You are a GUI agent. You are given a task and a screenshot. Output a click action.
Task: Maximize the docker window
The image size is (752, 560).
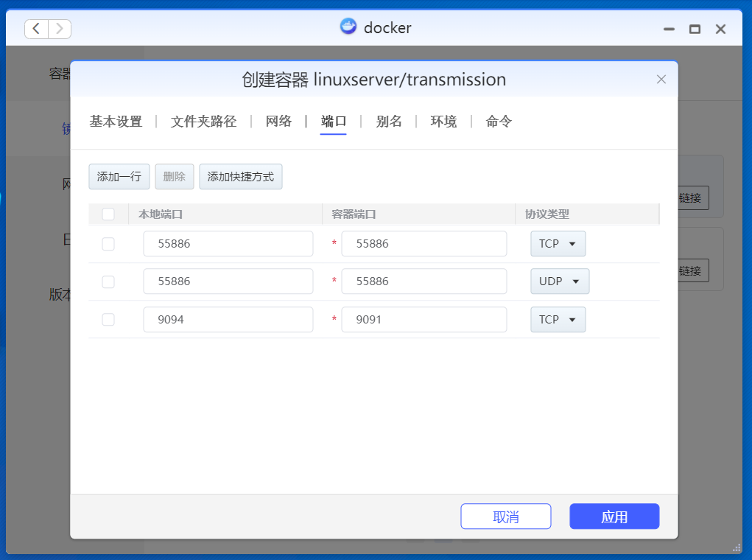click(695, 29)
